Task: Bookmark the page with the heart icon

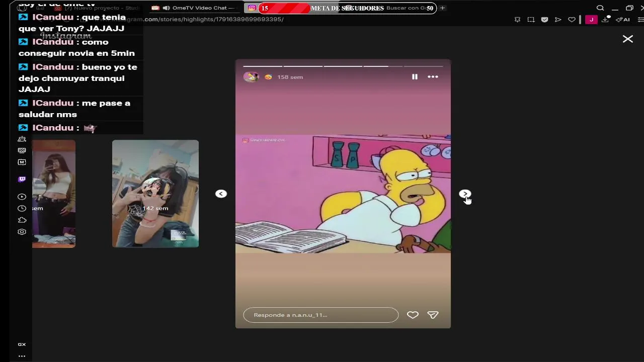Action: click(572, 20)
